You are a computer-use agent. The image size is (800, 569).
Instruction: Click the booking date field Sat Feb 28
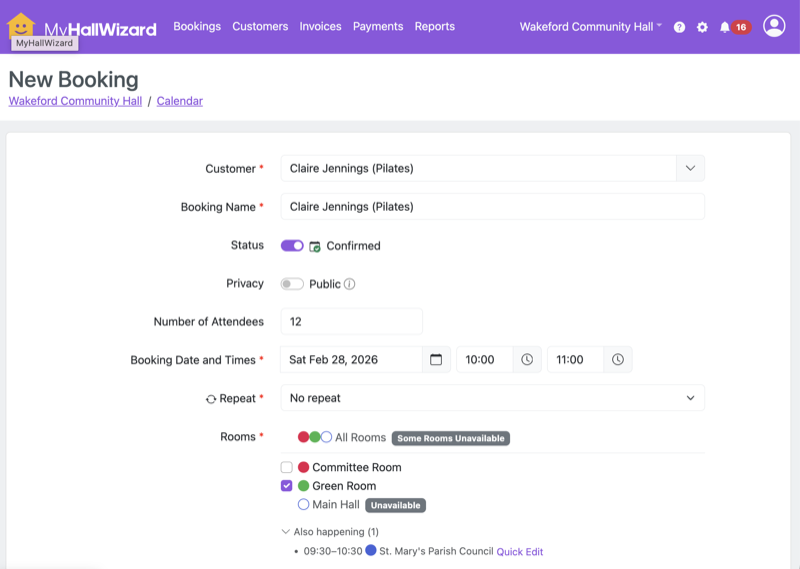(352, 359)
